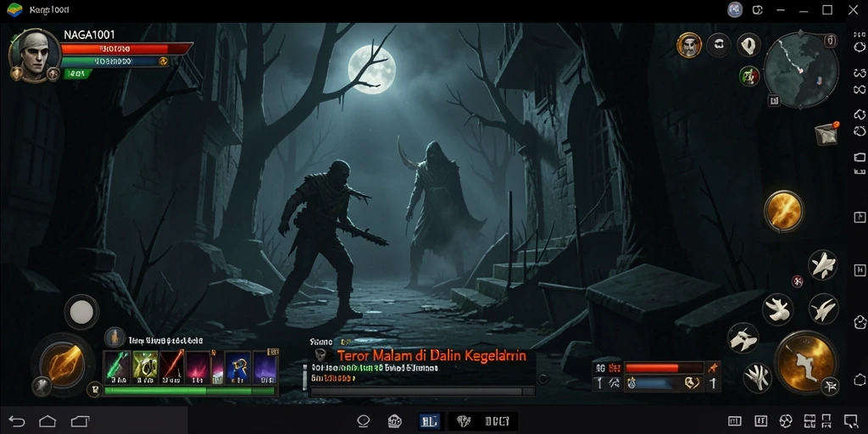Screen dimensions: 868x434
Task: Tap the heart icon in the target panel
Action: pyautogui.click(x=692, y=382)
